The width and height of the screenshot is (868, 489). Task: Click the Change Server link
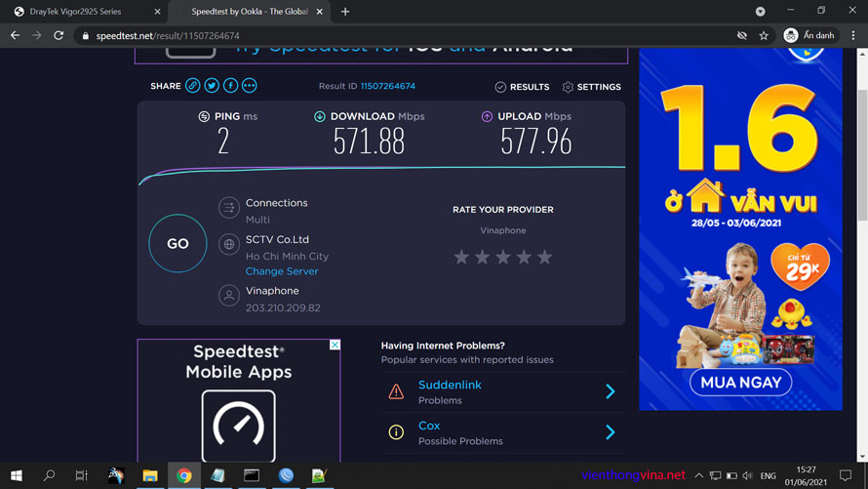click(x=282, y=271)
